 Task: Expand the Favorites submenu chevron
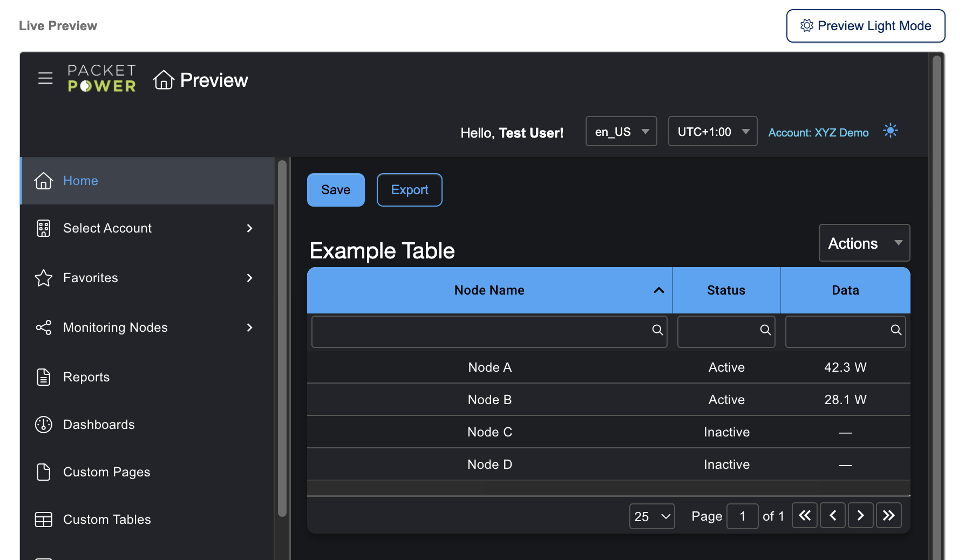coord(249,278)
